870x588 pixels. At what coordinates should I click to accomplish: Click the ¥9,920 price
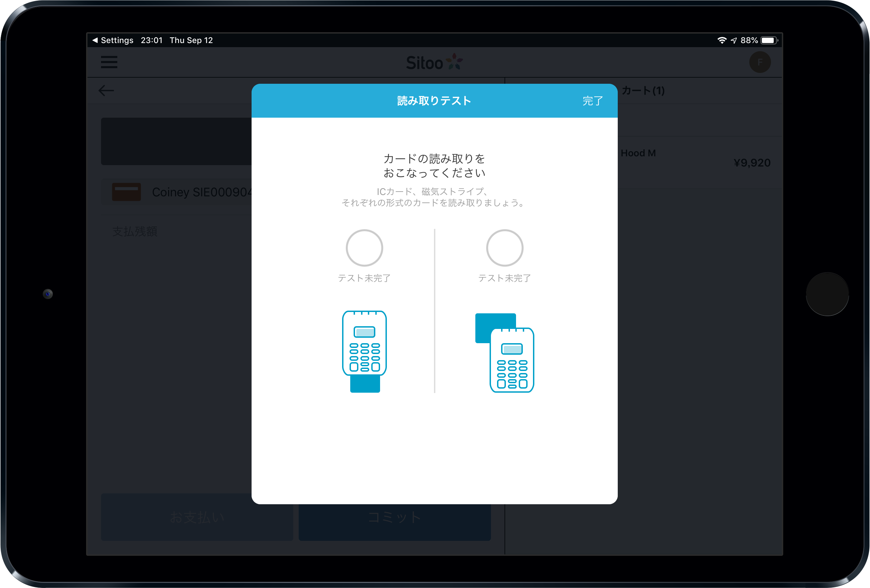tap(752, 162)
